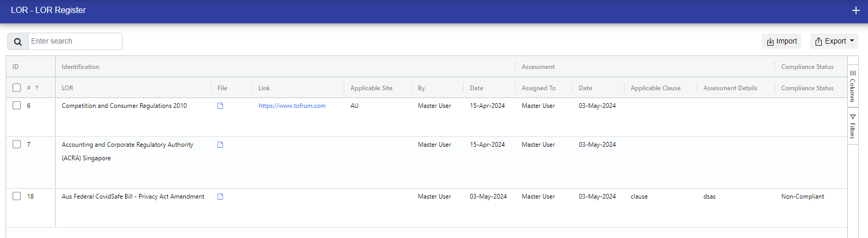This screenshot has width=868, height=238.
Task: Click the Assigned To column header
Action: coord(538,88)
